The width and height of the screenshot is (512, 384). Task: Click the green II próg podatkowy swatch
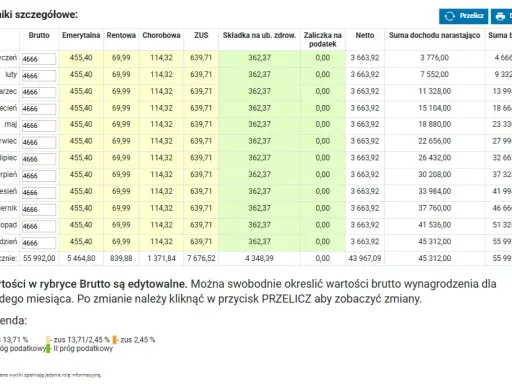48,349
